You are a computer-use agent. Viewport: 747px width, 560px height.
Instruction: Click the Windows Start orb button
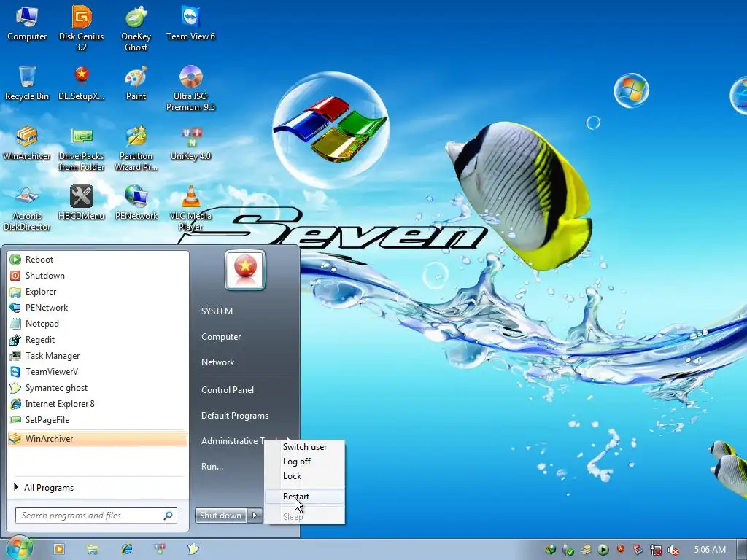click(19, 548)
